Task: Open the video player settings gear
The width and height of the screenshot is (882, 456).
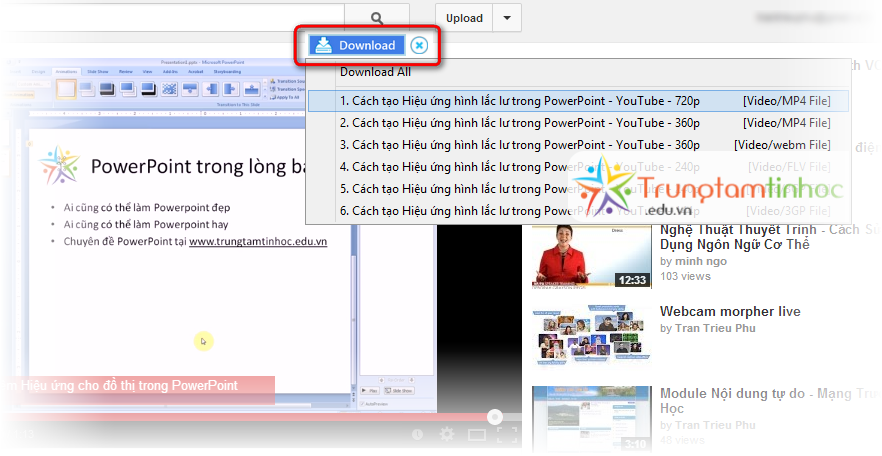Action: (447, 434)
